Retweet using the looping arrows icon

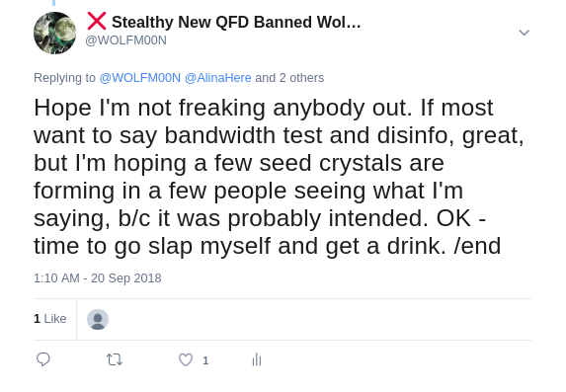point(115,359)
